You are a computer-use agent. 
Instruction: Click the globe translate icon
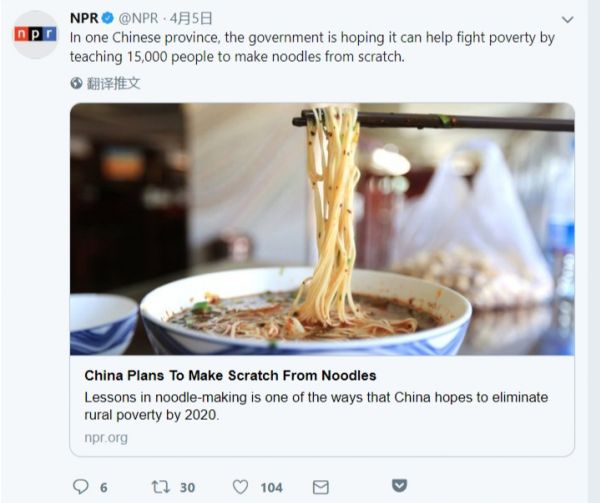76,83
